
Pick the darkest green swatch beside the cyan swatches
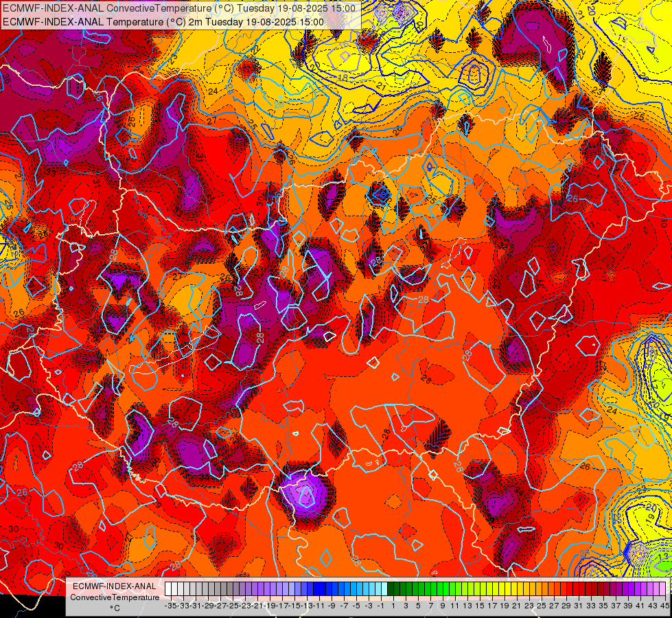391,589
